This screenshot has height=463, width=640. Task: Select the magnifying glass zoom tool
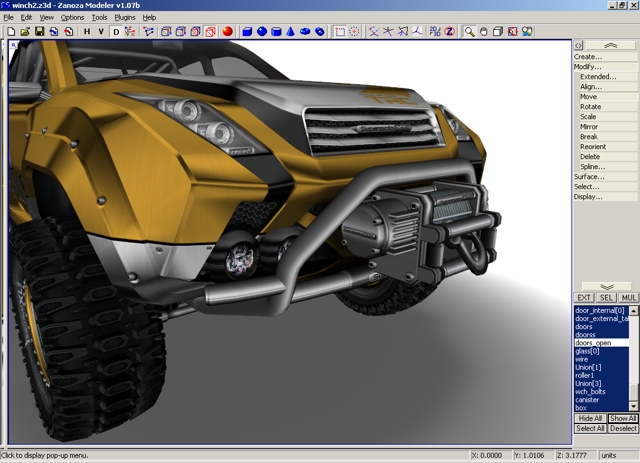click(x=469, y=31)
